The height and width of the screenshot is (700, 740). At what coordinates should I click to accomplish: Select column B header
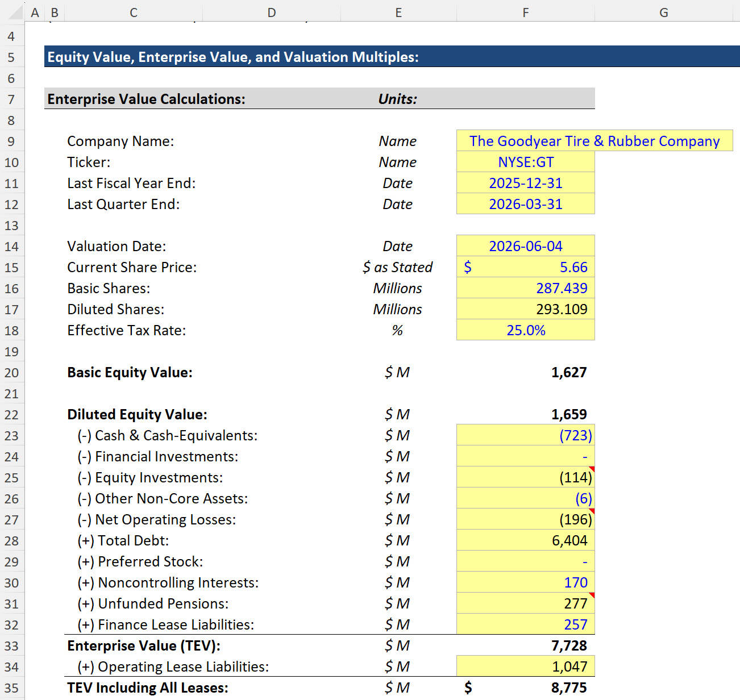(55, 13)
